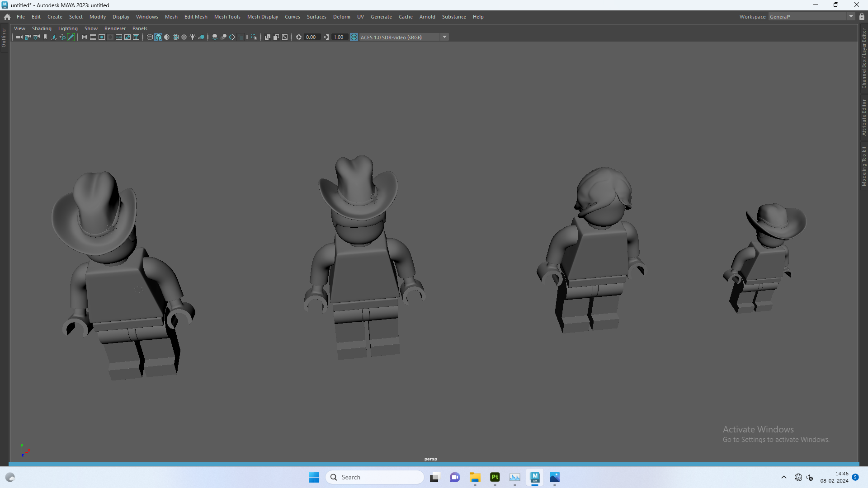Screen dimensions: 868x488
Task: Toggle the X-ray display icon
Action: 268,37
